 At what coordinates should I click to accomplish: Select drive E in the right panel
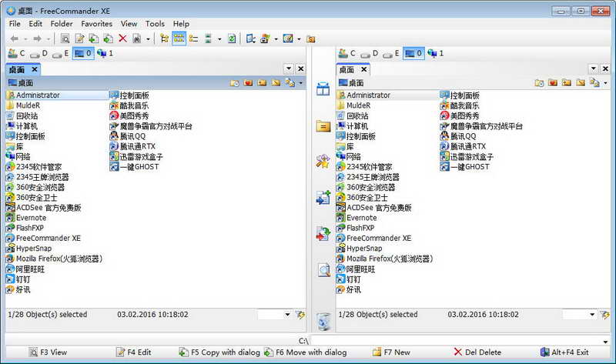coord(391,53)
